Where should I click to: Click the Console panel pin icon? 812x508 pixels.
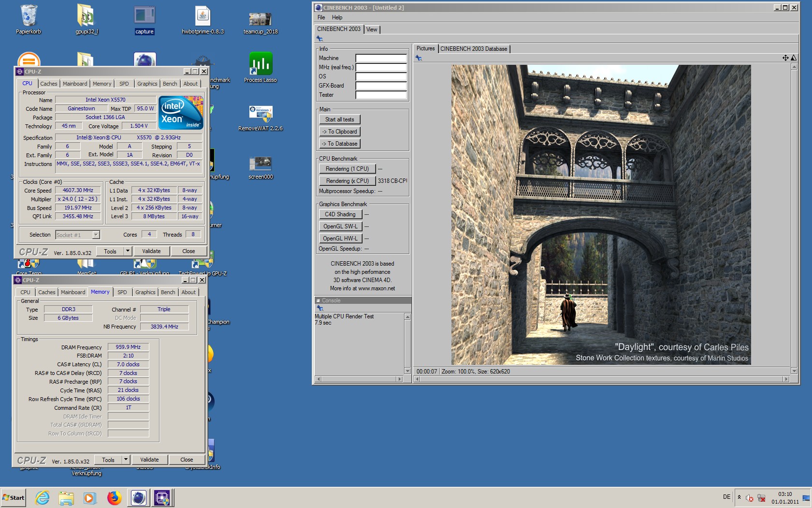click(x=319, y=308)
